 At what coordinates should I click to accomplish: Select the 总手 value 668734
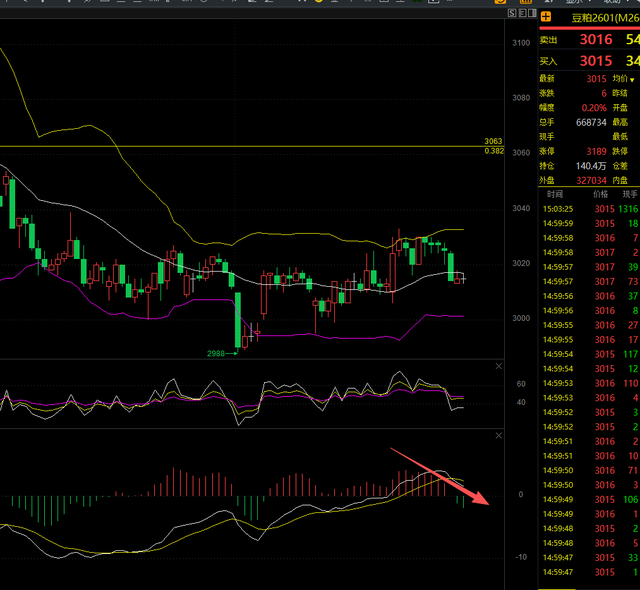(x=591, y=122)
